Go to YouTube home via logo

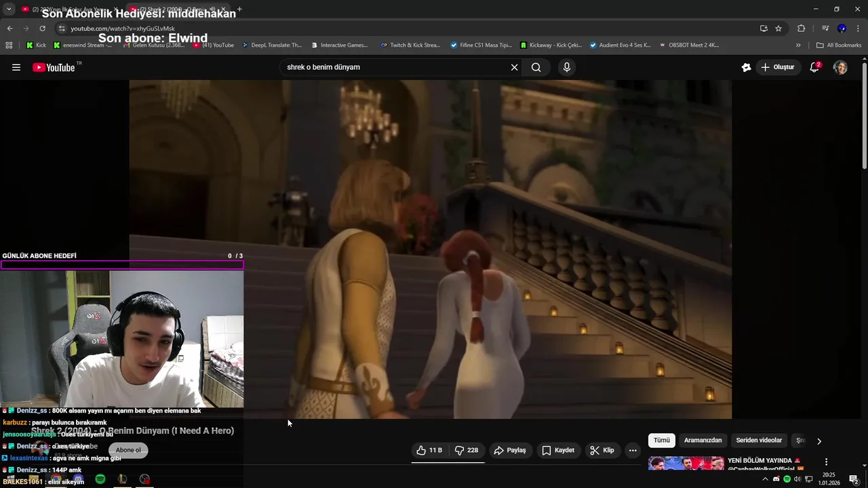tap(54, 67)
